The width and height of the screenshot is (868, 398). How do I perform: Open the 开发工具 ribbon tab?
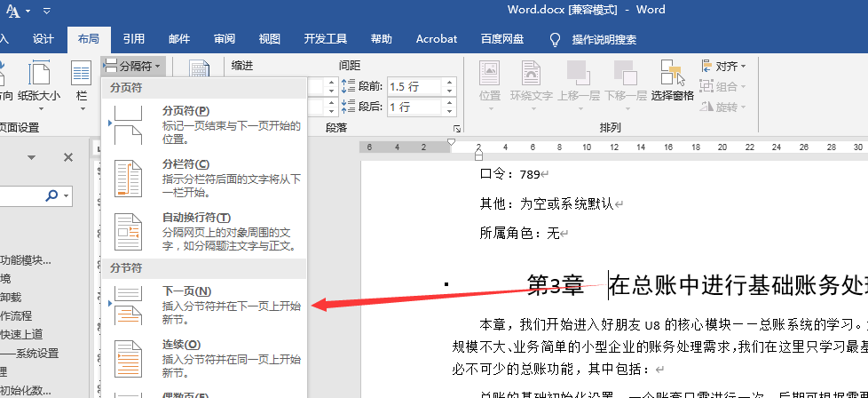click(326, 39)
